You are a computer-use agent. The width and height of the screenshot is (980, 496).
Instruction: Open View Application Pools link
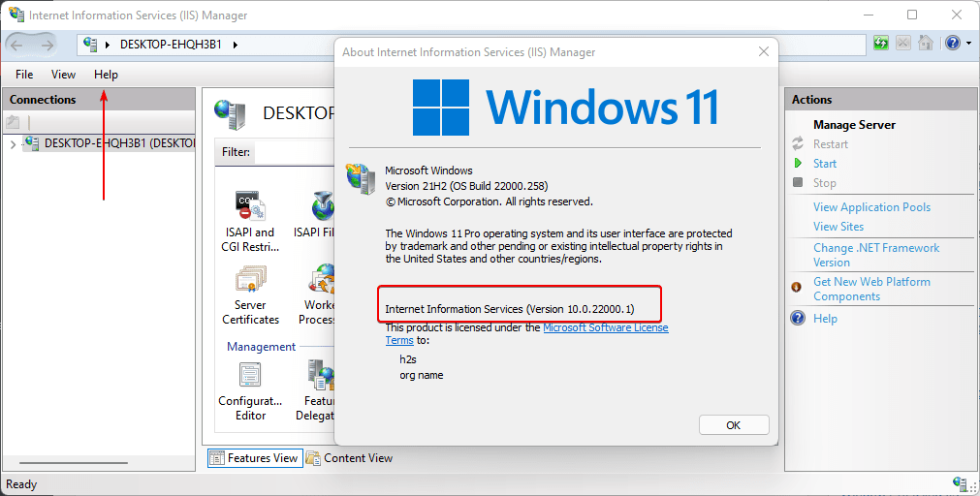tap(871, 207)
